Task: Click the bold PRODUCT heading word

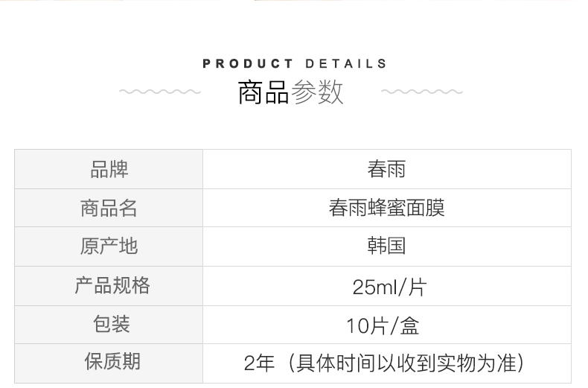Action: click(248, 64)
